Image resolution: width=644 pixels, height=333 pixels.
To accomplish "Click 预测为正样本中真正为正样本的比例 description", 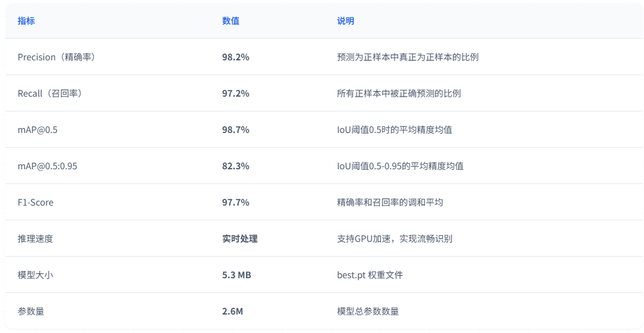I will [408, 57].
